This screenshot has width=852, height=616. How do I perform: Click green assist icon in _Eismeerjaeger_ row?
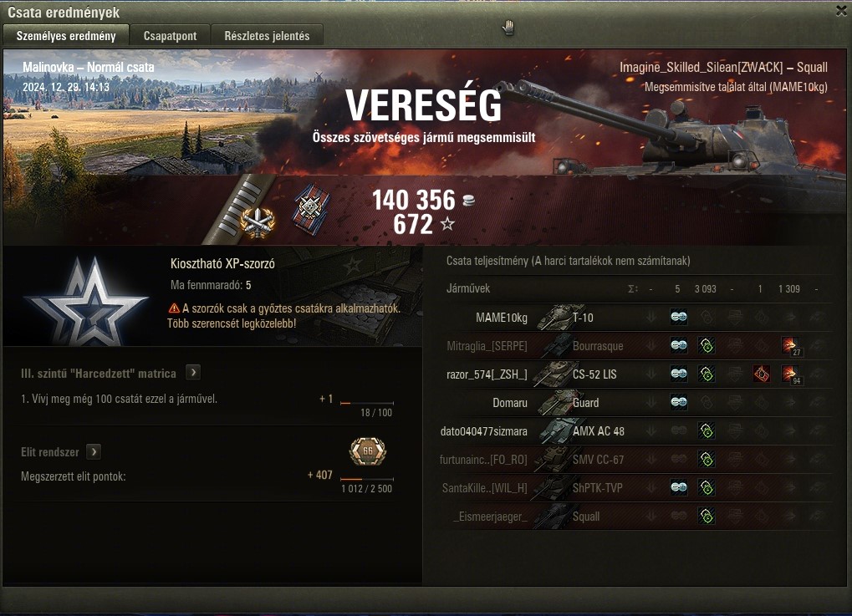707,516
